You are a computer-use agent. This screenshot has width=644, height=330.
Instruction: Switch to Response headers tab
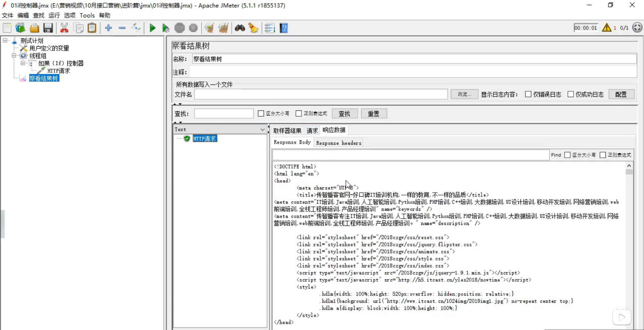(x=339, y=143)
